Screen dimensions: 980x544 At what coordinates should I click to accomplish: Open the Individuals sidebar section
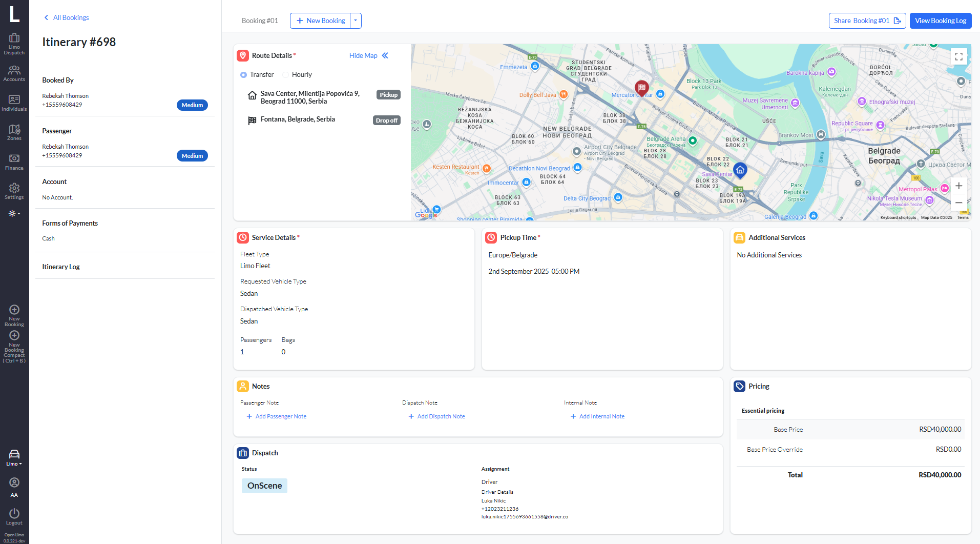14,100
